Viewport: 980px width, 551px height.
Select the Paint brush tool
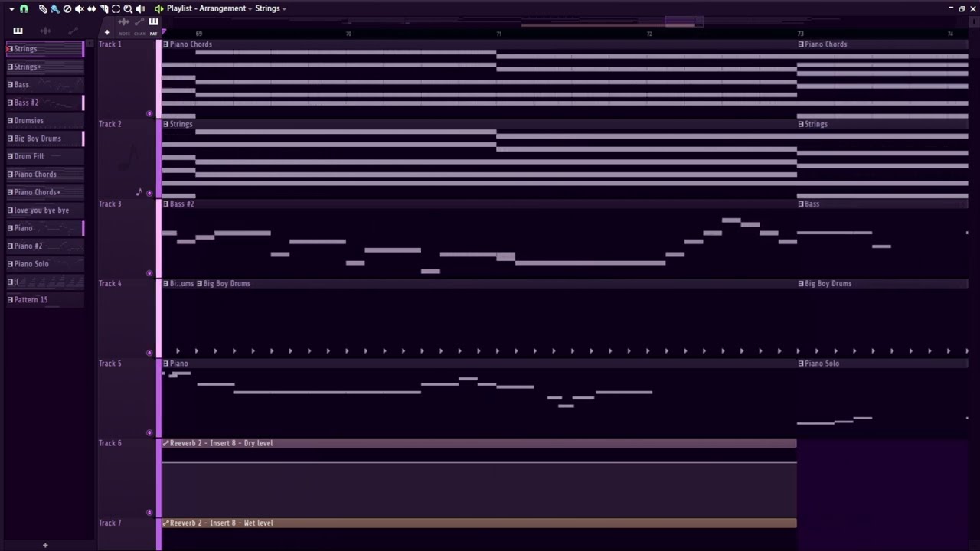(54, 8)
